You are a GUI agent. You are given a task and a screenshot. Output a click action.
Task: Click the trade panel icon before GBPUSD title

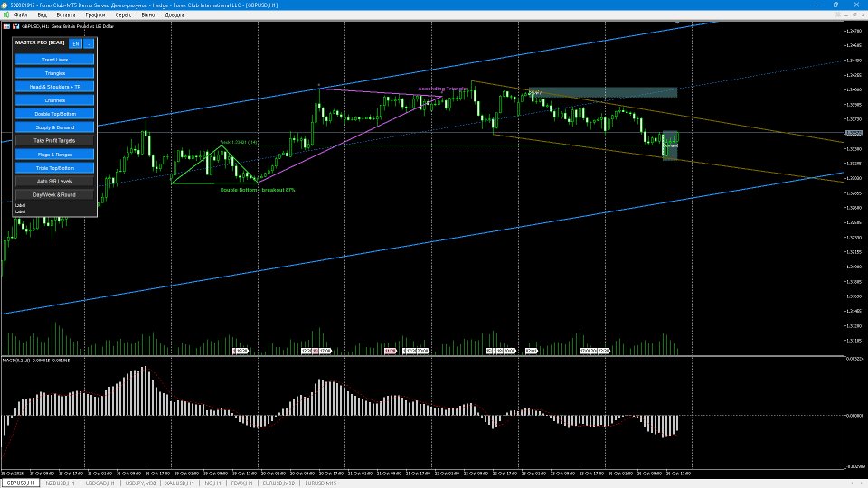[6, 26]
